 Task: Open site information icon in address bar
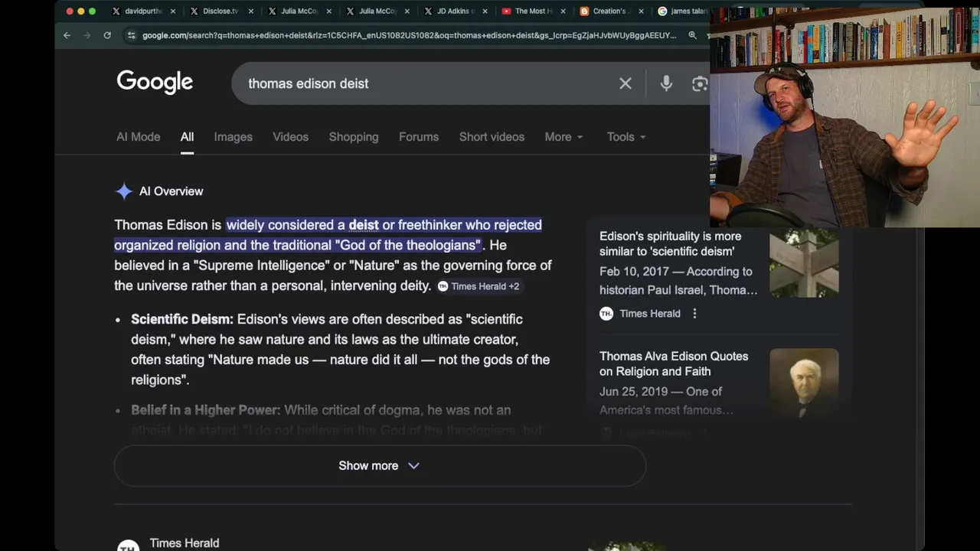pos(132,35)
